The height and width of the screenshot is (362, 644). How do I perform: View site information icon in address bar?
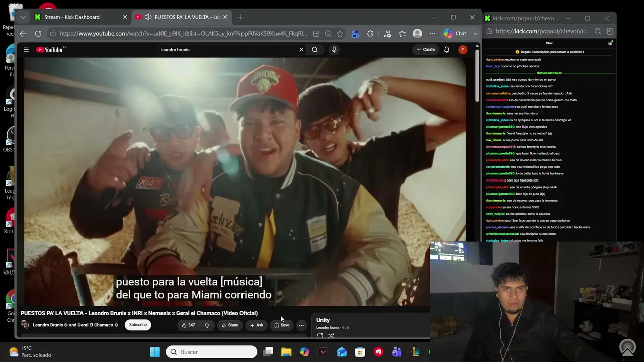coord(53,34)
